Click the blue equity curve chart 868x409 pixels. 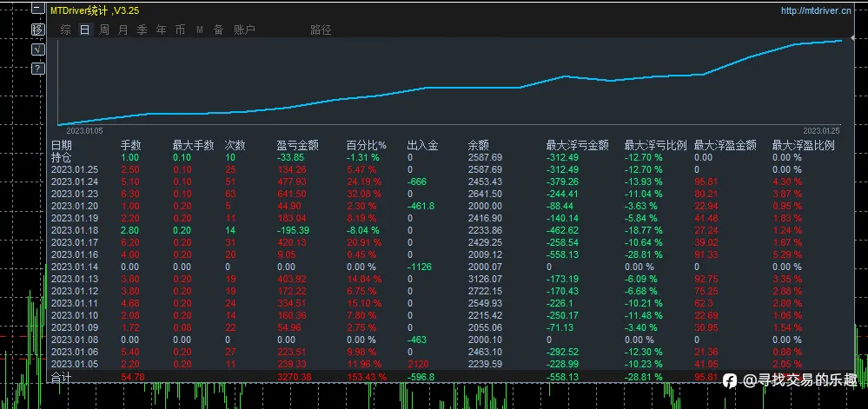click(449, 82)
